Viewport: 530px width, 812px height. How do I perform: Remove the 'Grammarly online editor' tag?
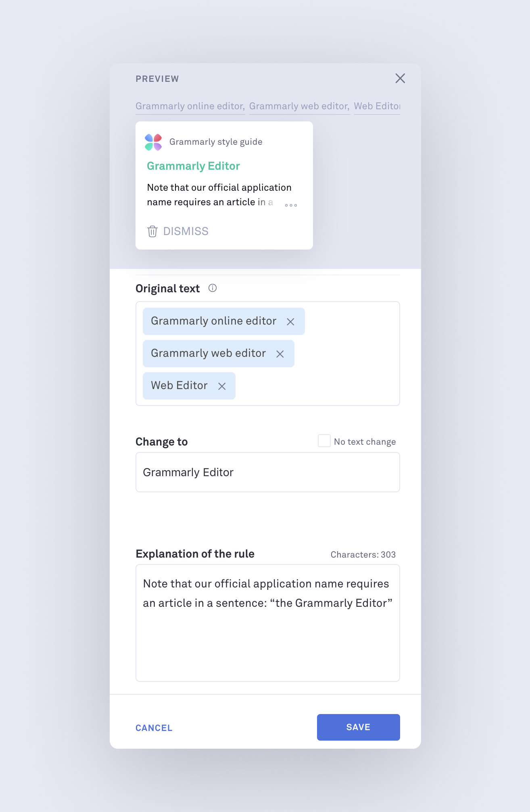[290, 322]
